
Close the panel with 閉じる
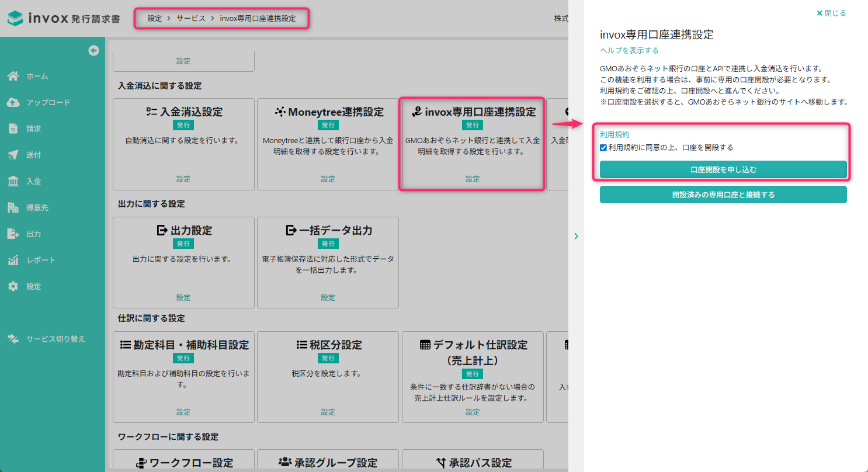831,13
